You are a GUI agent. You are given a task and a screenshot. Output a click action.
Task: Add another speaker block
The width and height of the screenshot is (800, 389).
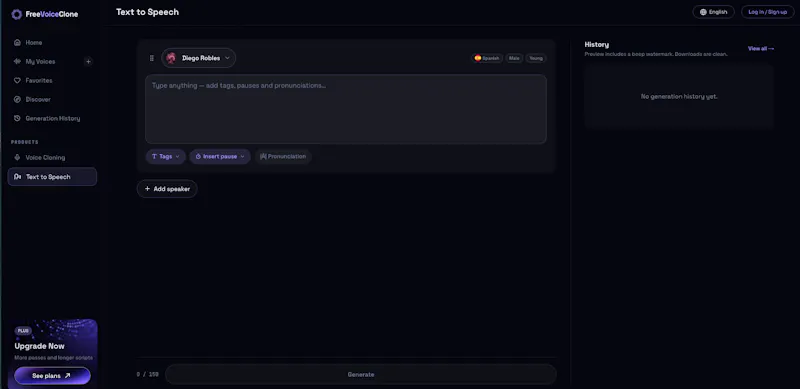(x=167, y=189)
